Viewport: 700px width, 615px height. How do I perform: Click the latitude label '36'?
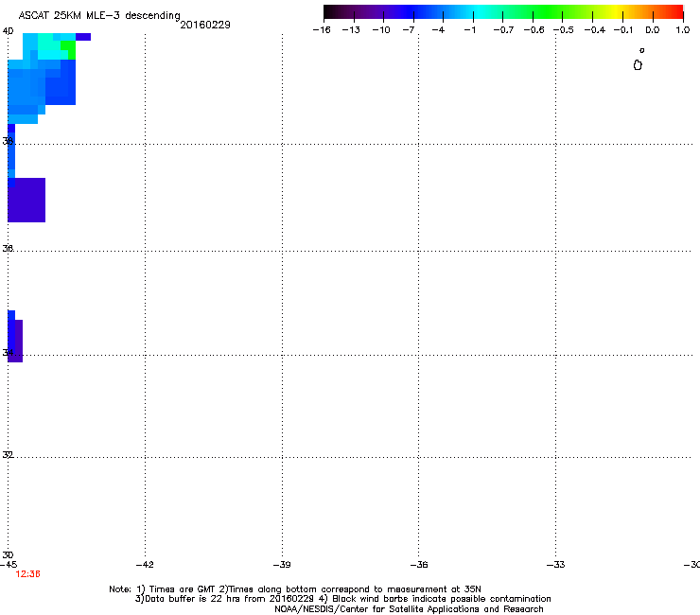click(8, 248)
